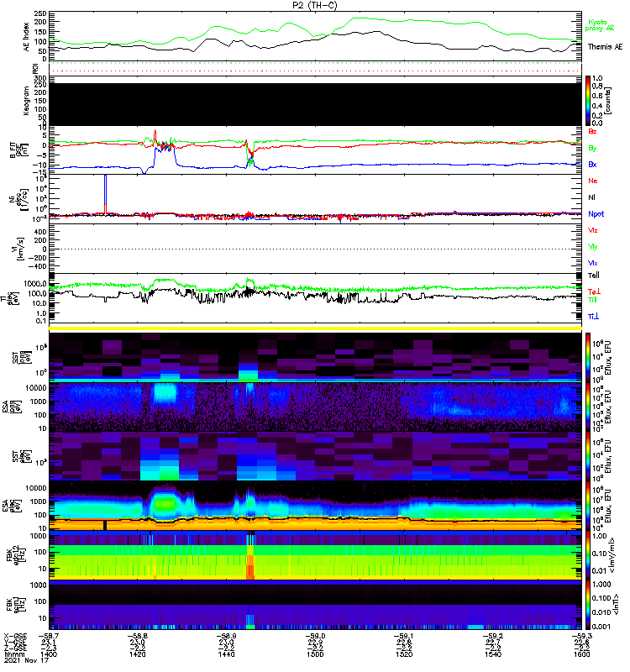This screenshot has width=630, height=672.
Task: Select the black Te parallel legend label
Action: click(x=594, y=276)
